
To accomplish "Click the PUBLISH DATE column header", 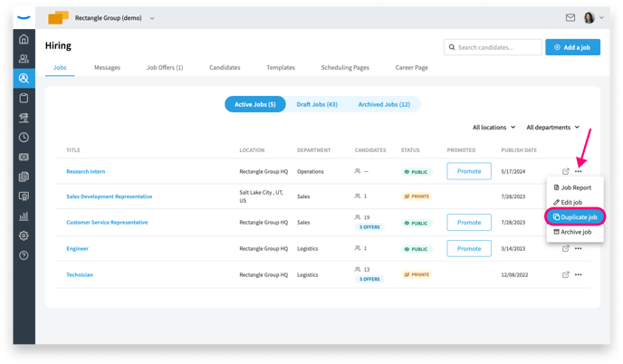I will coord(519,150).
